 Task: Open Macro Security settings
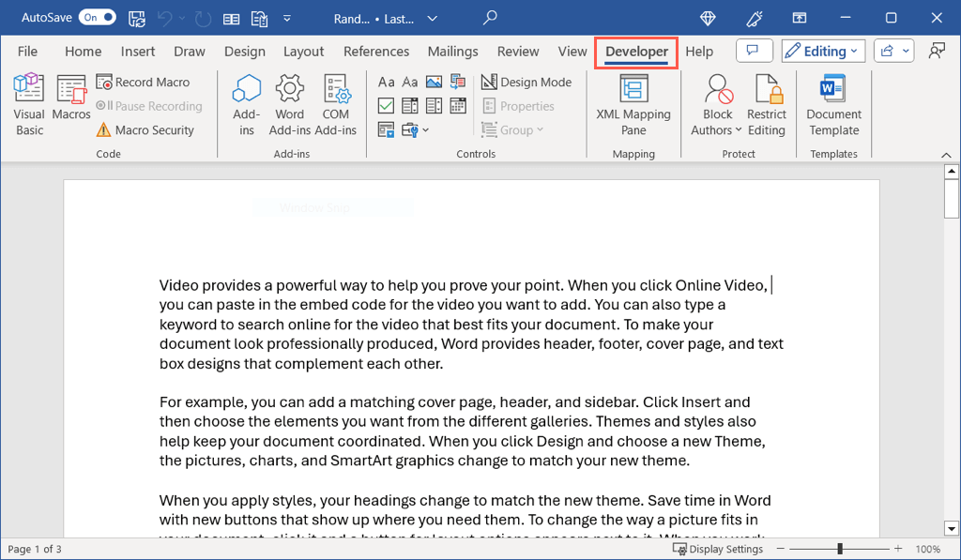point(145,130)
